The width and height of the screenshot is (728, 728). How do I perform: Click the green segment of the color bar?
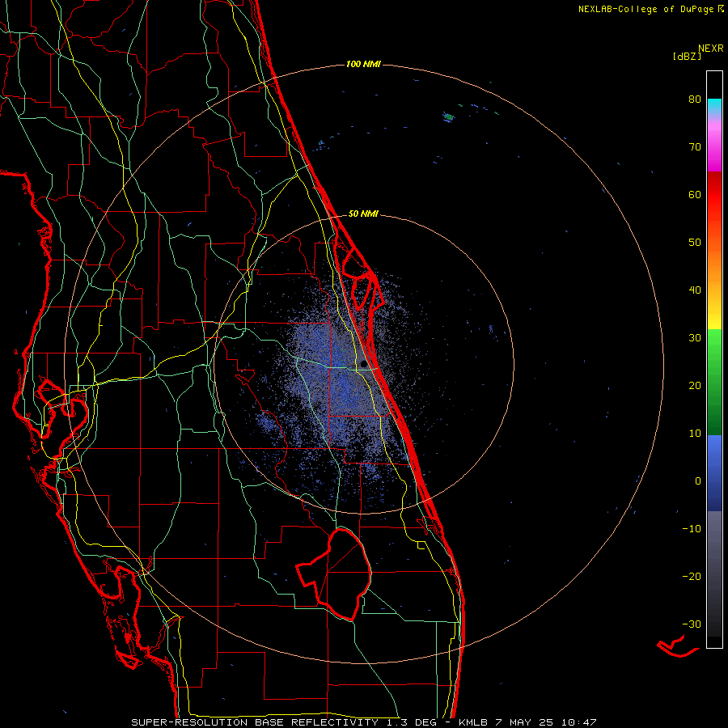[714, 382]
